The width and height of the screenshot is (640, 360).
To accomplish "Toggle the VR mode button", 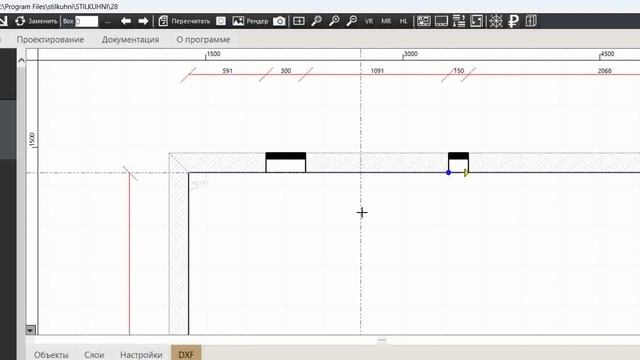I will (x=369, y=21).
